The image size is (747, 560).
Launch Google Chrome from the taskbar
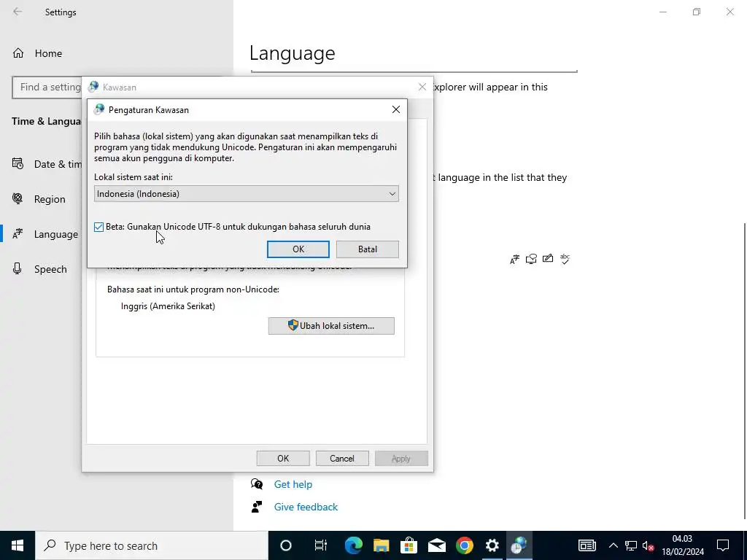point(465,545)
